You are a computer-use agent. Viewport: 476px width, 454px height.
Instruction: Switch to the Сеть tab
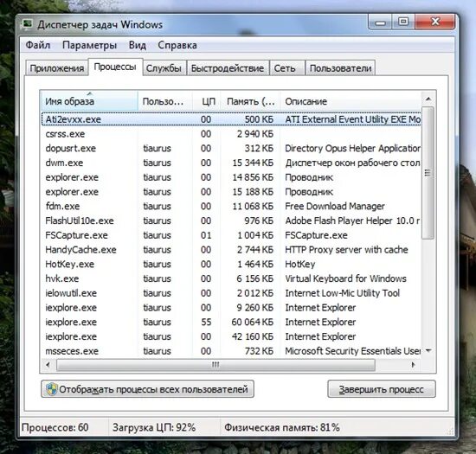(286, 68)
